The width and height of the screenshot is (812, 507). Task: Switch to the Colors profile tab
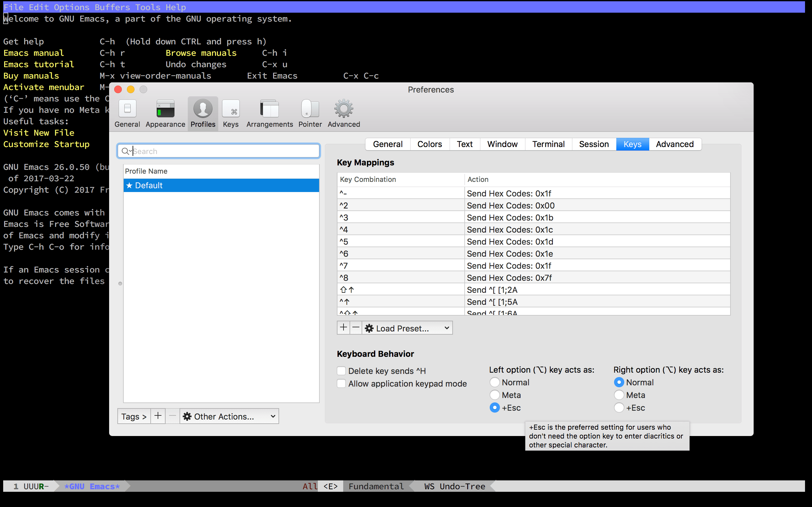point(429,144)
